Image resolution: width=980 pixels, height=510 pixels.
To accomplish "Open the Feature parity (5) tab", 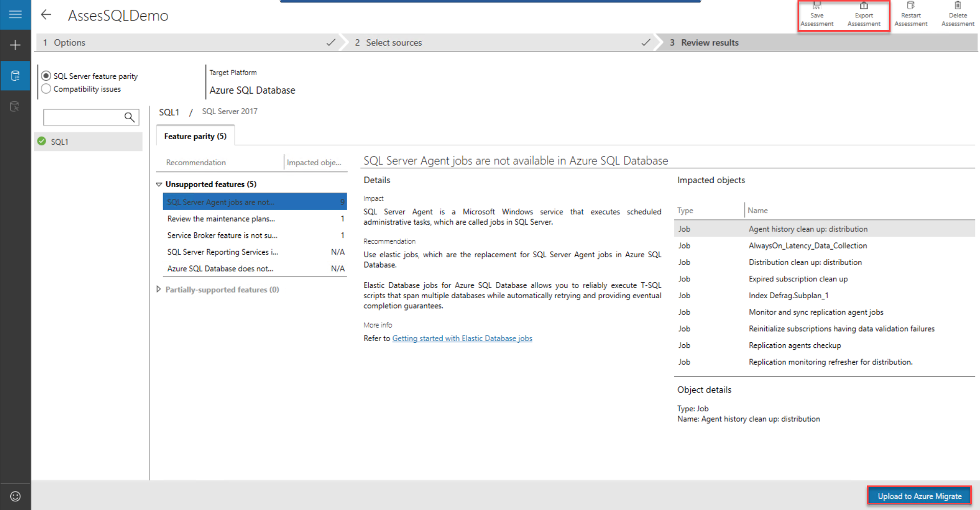I will 195,136.
